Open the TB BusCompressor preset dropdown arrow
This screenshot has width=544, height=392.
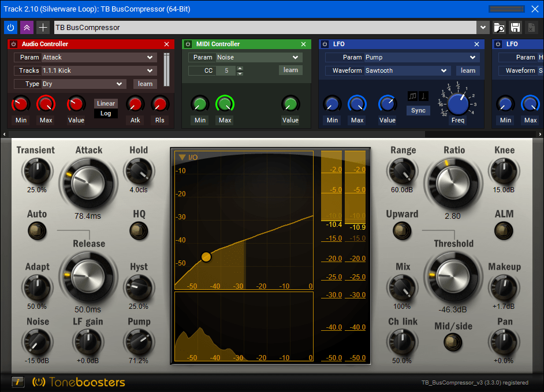(483, 27)
